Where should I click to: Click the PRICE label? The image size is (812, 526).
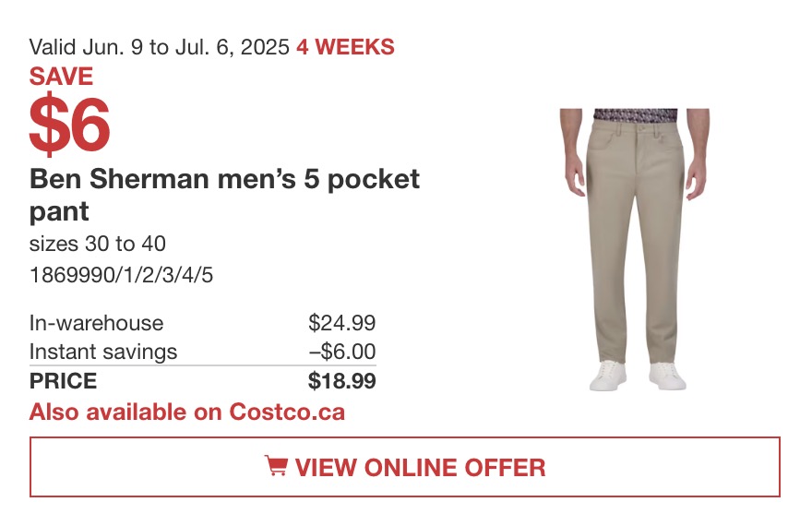63,381
